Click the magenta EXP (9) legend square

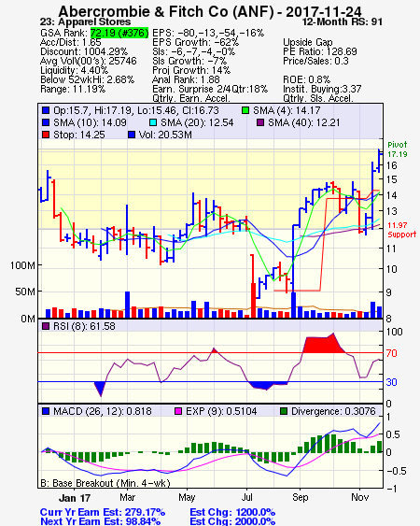pyautogui.click(x=178, y=411)
